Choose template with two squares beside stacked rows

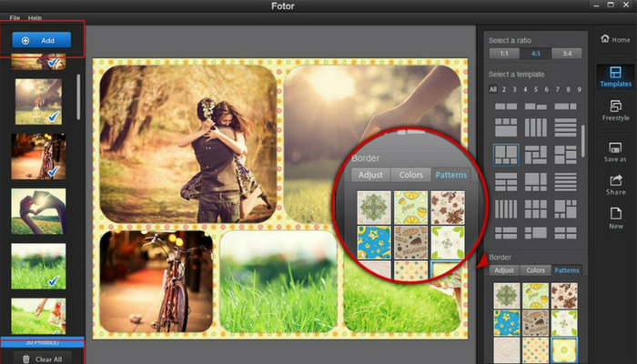[x=565, y=155]
